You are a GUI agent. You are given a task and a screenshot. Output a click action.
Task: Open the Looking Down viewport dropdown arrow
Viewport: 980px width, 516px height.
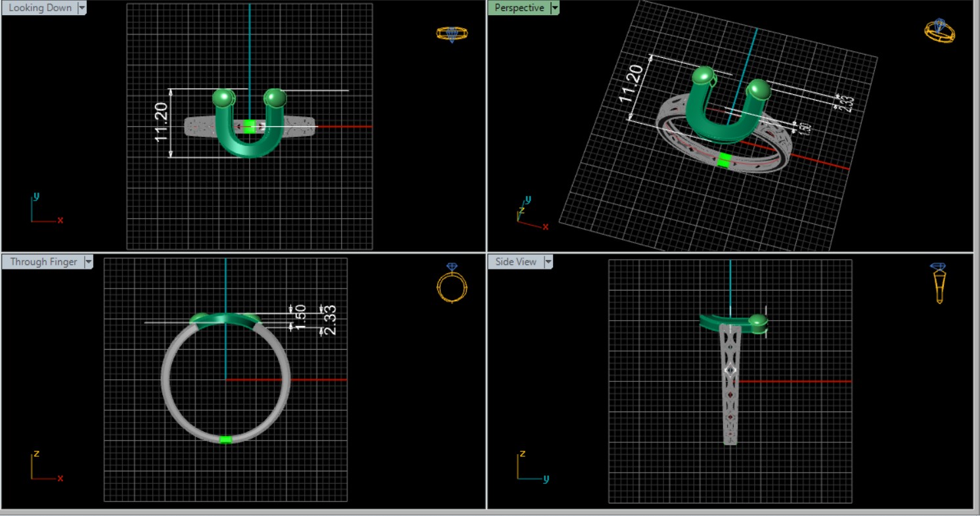(82, 8)
